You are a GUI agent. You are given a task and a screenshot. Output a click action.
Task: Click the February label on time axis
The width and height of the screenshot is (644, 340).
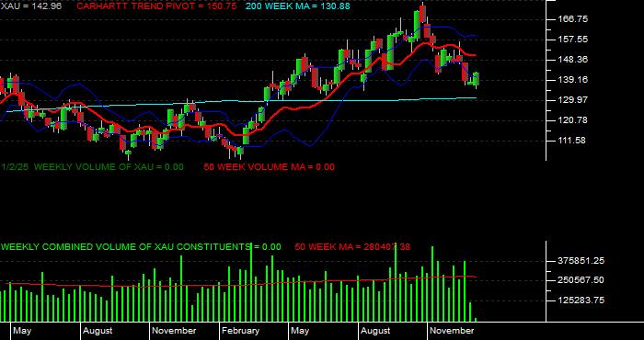(240, 331)
